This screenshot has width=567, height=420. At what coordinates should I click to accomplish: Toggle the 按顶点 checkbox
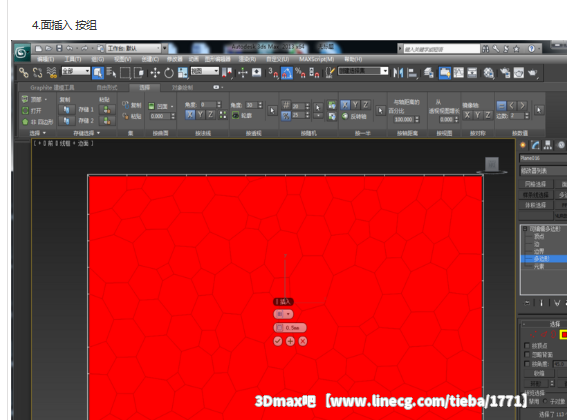[x=527, y=346]
